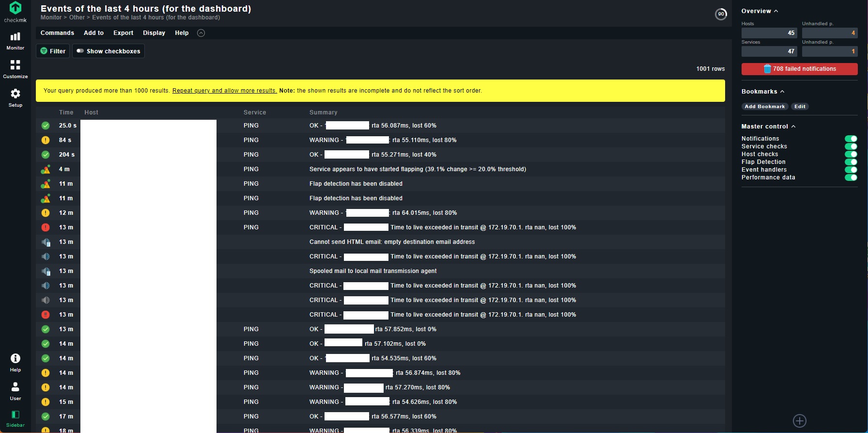Click the 90 second refresh countdown indicator
868x433 pixels.
721,14
